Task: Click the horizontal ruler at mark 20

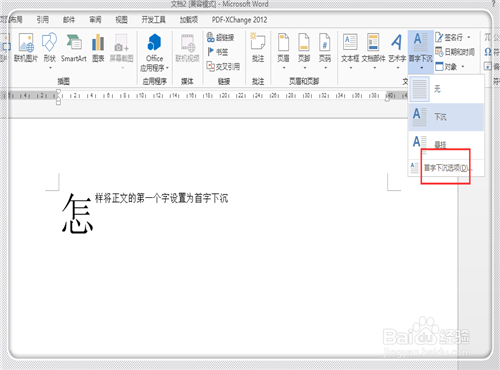Action: 224,96
